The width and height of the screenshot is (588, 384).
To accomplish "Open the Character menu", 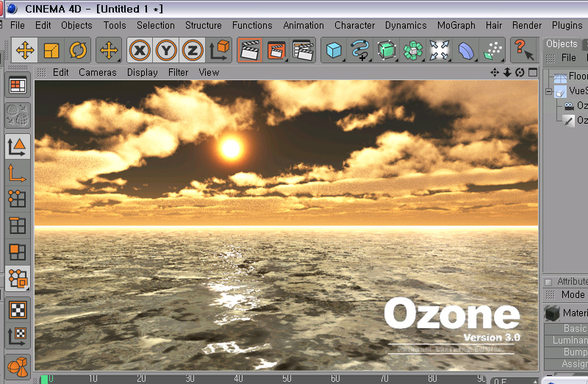I will [x=354, y=25].
